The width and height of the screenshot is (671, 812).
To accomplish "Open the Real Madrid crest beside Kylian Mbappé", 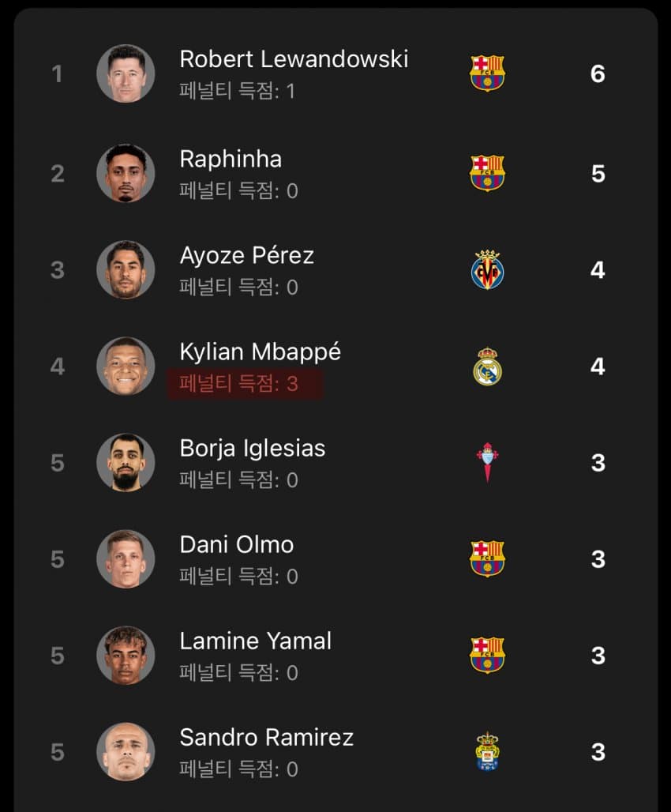I will point(487,367).
